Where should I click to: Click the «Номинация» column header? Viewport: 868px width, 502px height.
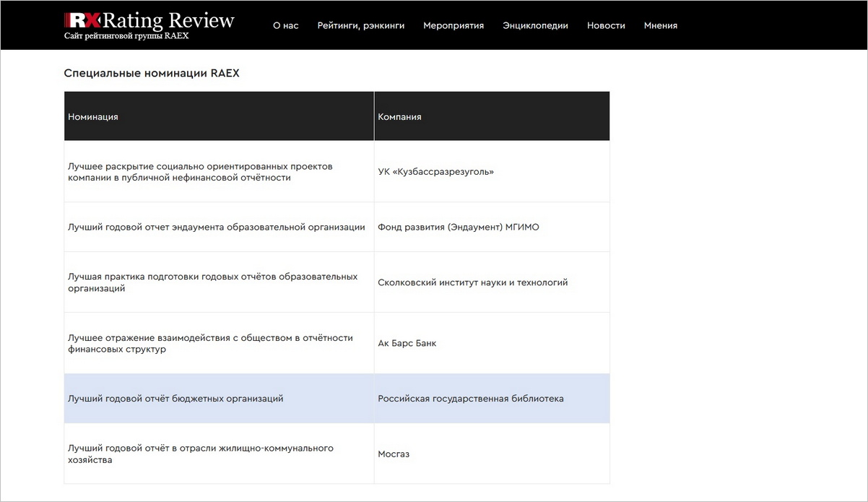[x=93, y=116]
